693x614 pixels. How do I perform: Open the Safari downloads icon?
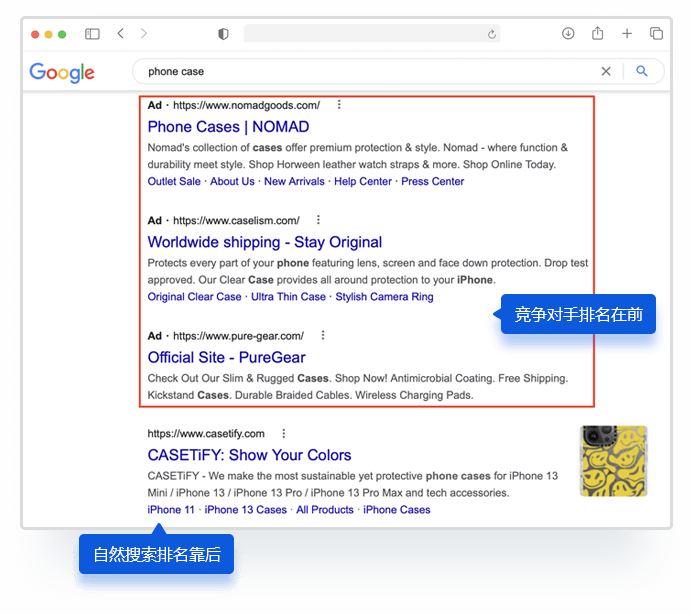(568, 33)
